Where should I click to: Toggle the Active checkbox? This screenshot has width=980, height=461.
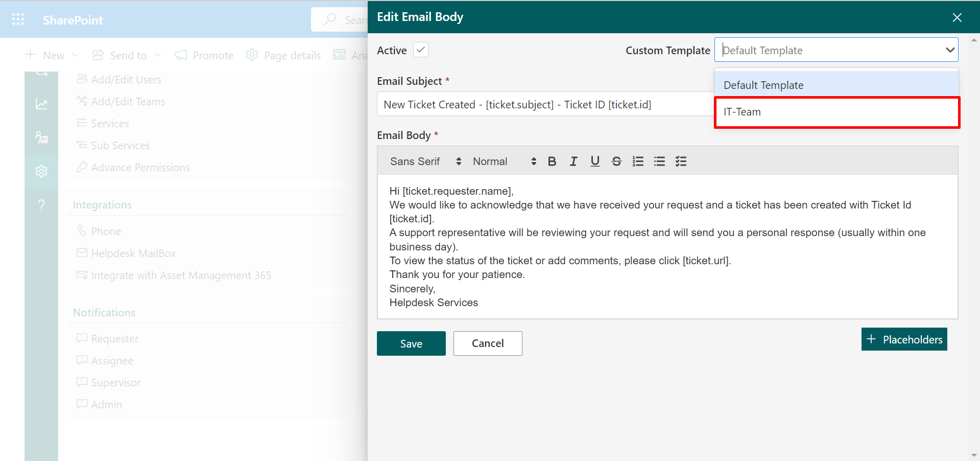[420, 50]
